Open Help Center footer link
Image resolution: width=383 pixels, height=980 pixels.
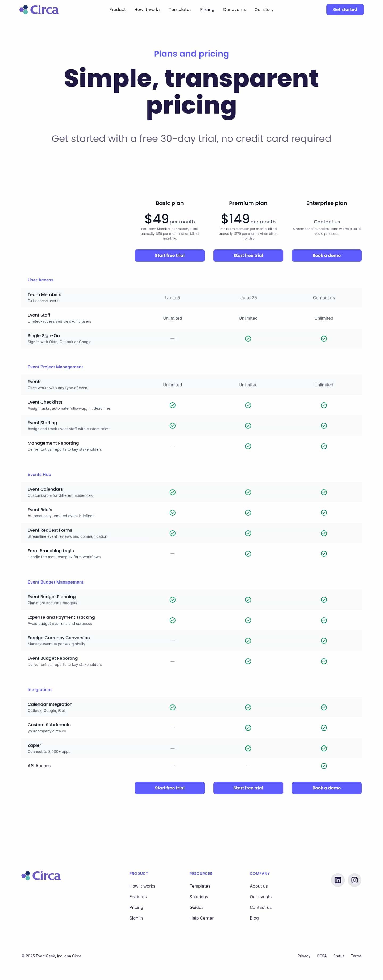[201, 918]
